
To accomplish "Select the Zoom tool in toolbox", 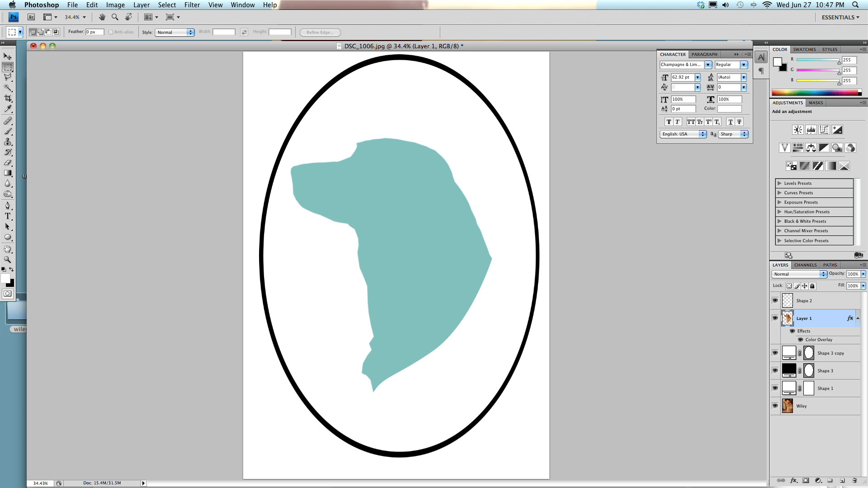I will coord(8,260).
